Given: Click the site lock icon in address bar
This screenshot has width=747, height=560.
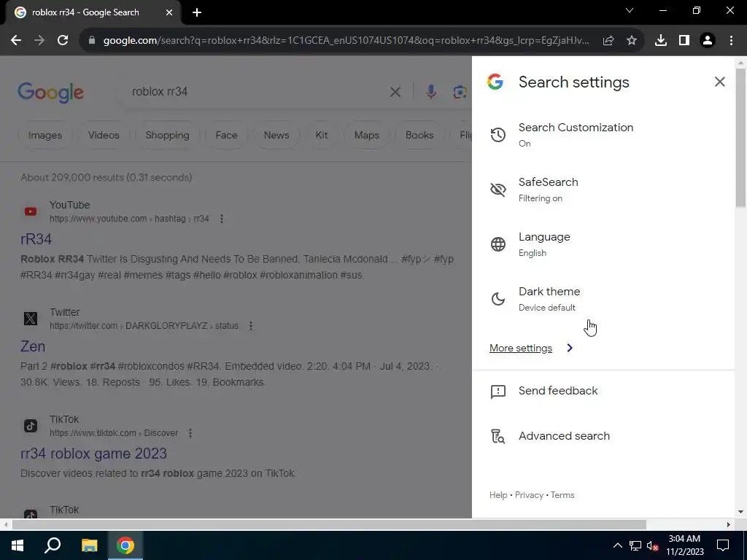Looking at the screenshot, I should pyautogui.click(x=92, y=41).
